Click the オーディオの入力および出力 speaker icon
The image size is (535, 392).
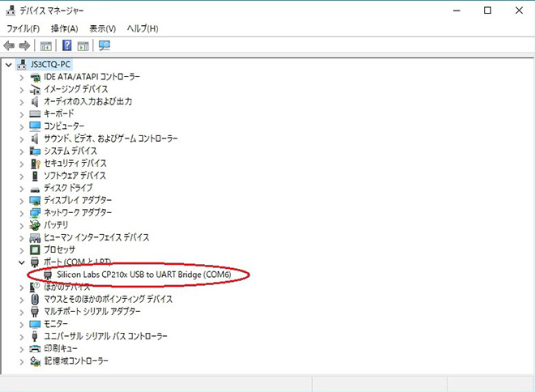click(35, 101)
